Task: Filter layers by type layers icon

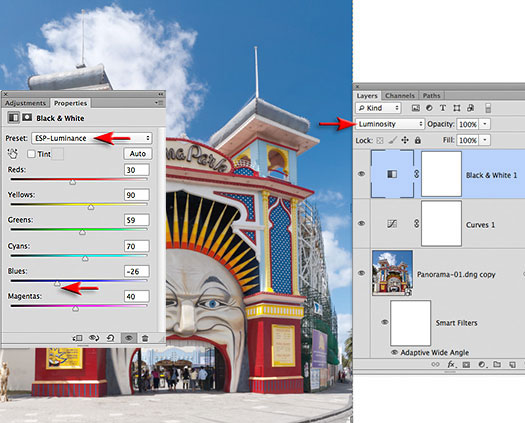Action: point(443,108)
